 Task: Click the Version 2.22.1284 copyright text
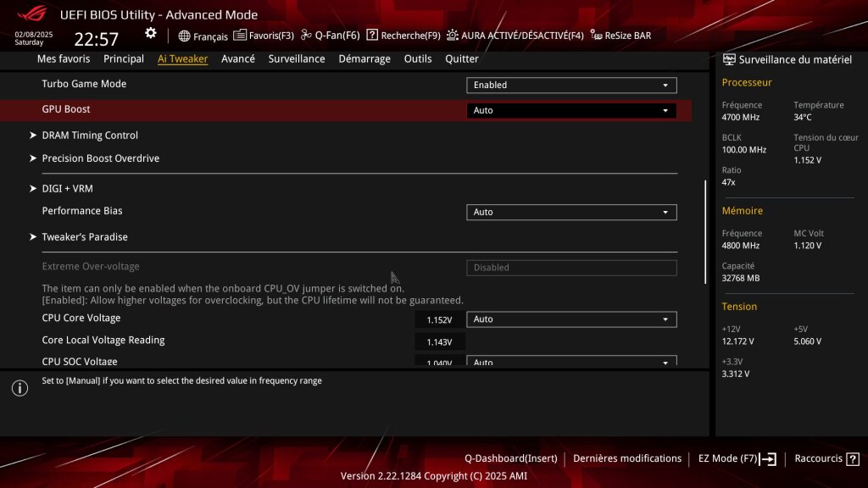[x=434, y=476]
